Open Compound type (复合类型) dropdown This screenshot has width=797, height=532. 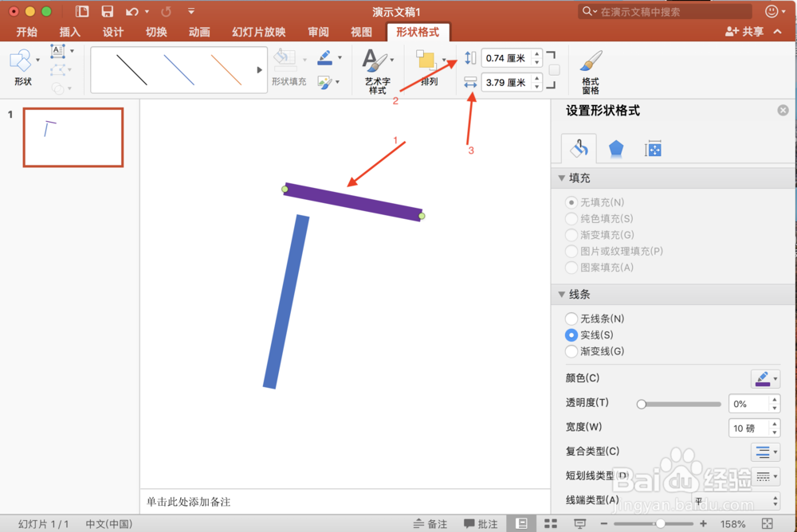click(x=765, y=452)
